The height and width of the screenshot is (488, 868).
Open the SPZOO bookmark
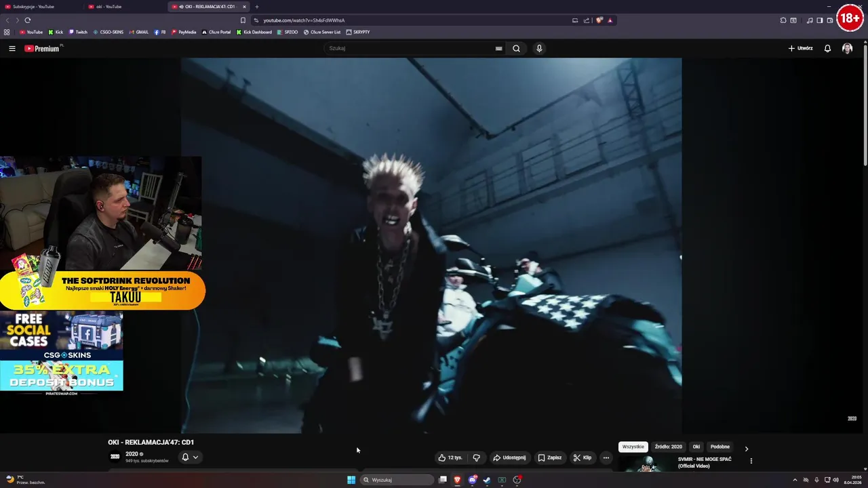coord(288,32)
